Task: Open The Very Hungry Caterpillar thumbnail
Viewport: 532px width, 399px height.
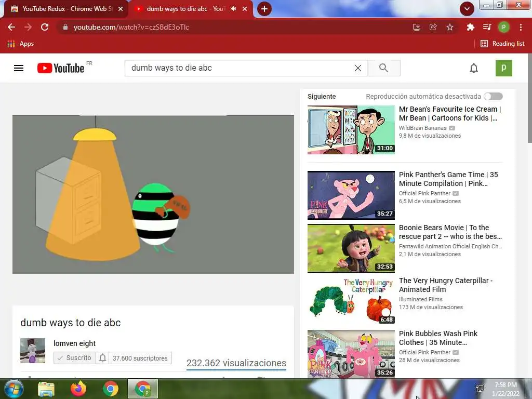Action: click(351, 301)
